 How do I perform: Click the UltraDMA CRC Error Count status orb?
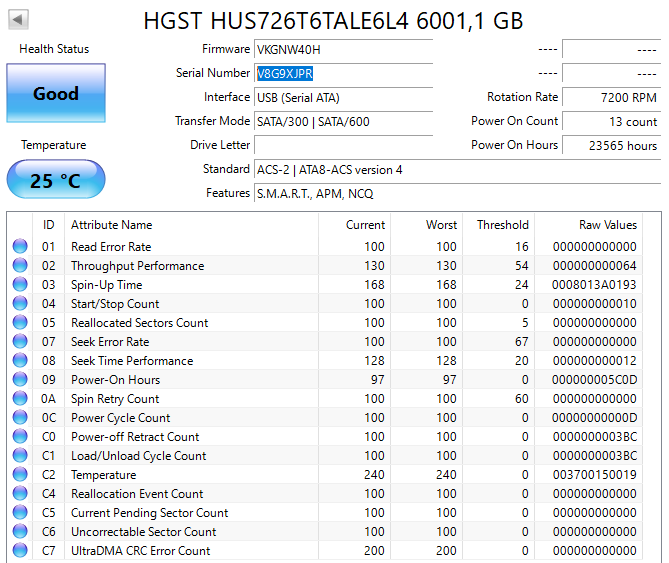[x=20, y=551]
